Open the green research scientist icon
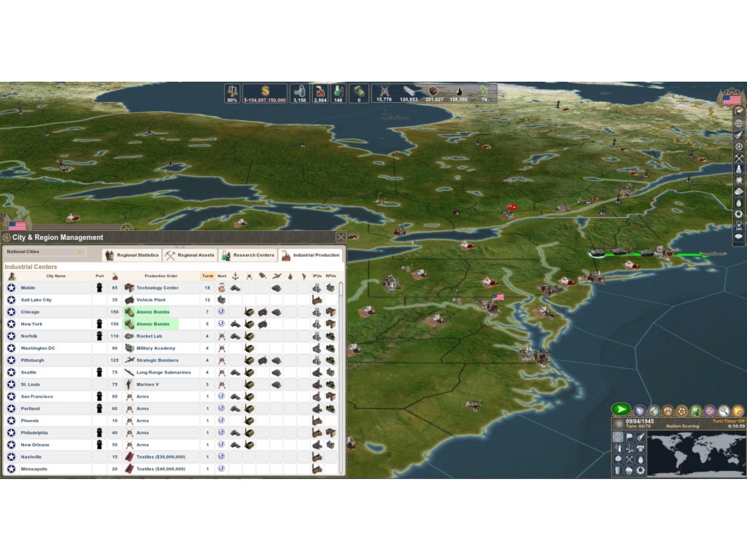The height and width of the screenshot is (560, 747). [x=696, y=411]
